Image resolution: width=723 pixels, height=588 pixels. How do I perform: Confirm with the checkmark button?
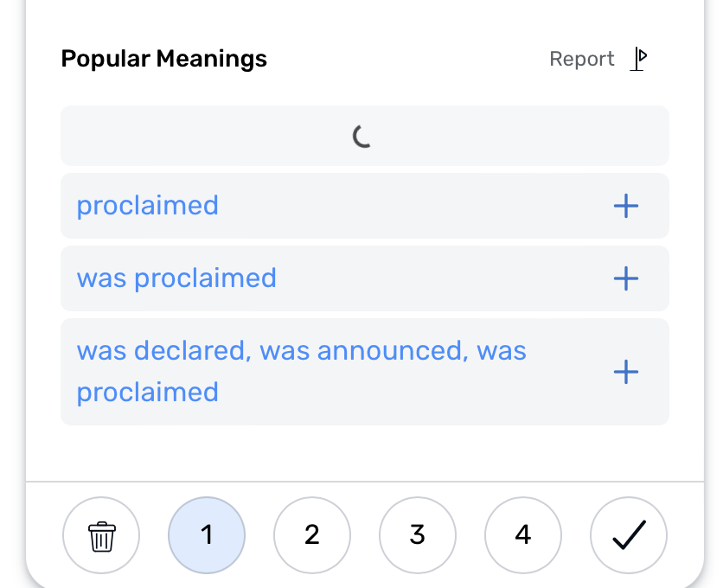[629, 535]
